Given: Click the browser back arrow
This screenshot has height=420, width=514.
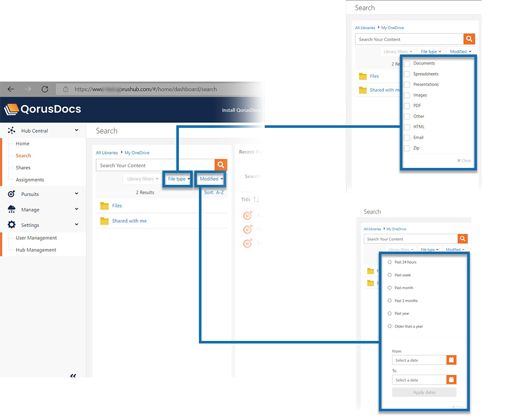Looking at the screenshot, I should click(x=11, y=89).
